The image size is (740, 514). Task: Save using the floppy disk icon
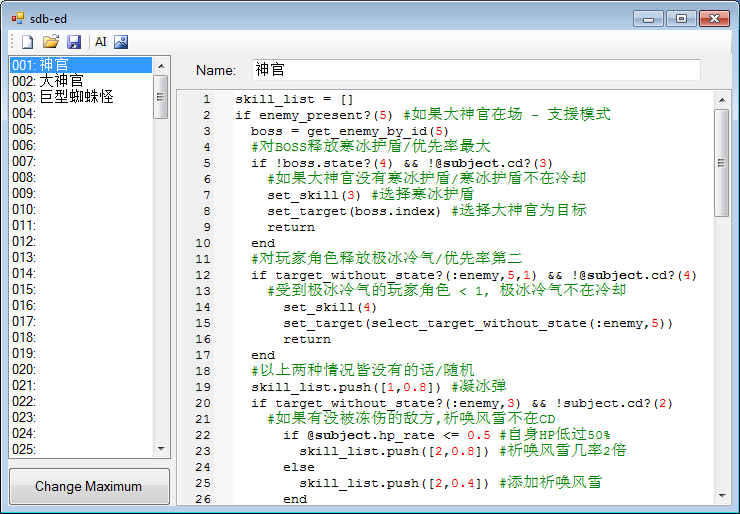[x=74, y=42]
